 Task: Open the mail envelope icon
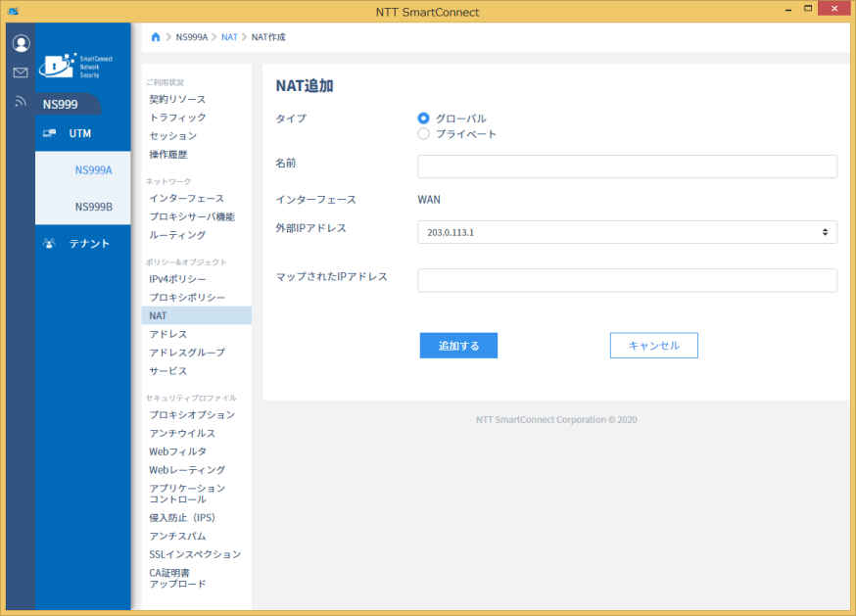pyautogui.click(x=21, y=72)
